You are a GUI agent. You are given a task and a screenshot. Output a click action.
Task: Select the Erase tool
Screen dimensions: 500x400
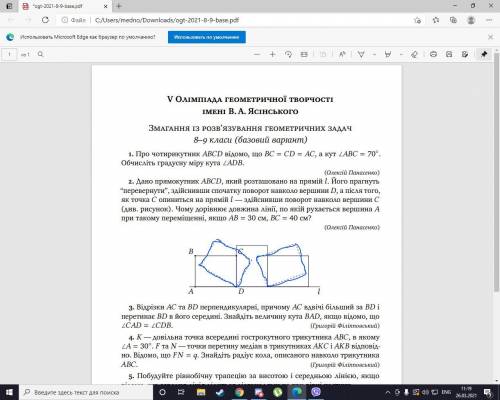[x=414, y=54]
